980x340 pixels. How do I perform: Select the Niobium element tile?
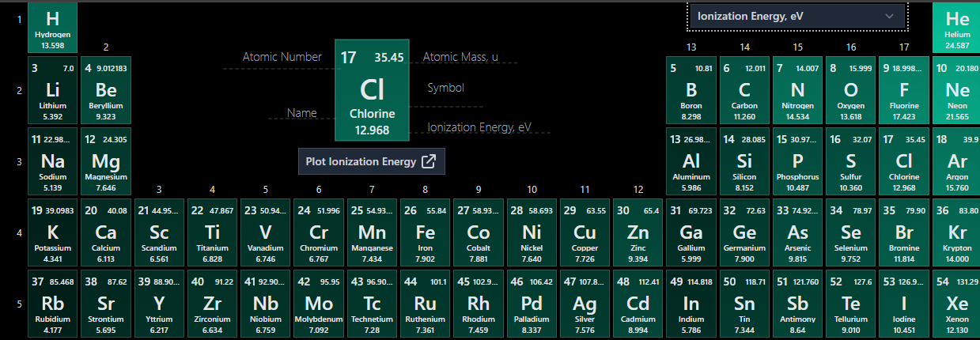point(265,304)
